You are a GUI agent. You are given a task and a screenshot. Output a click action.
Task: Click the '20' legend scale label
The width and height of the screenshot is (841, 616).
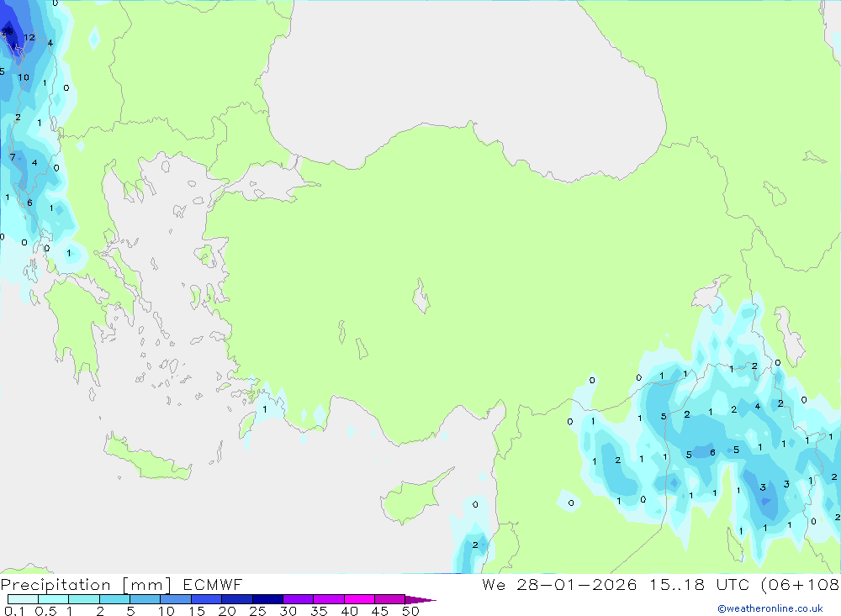point(227,611)
